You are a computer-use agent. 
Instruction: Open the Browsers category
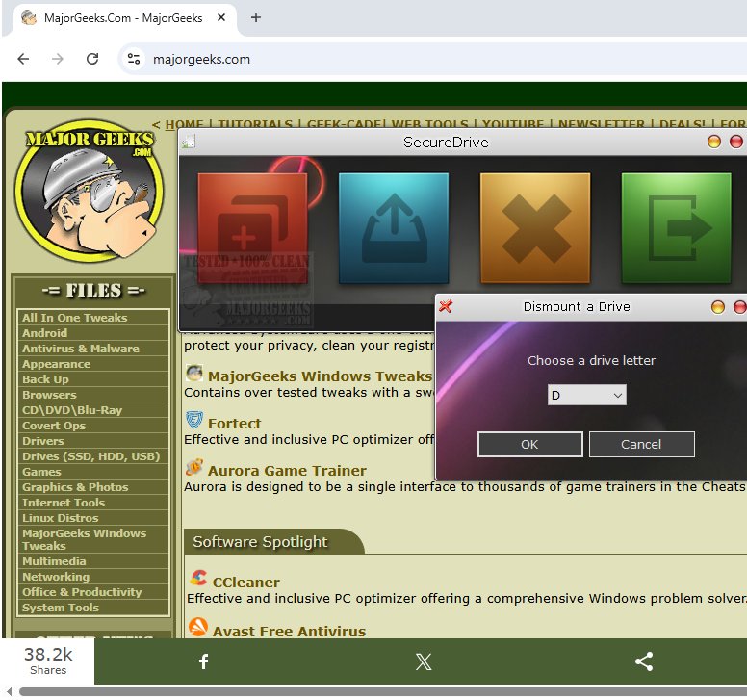pyautogui.click(x=49, y=395)
